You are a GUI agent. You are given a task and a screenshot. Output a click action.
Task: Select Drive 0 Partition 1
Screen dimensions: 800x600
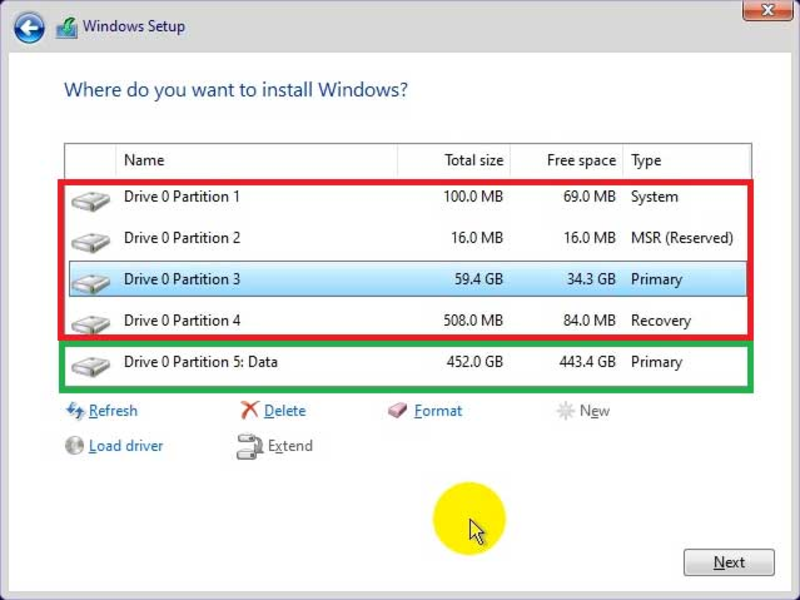(x=408, y=197)
